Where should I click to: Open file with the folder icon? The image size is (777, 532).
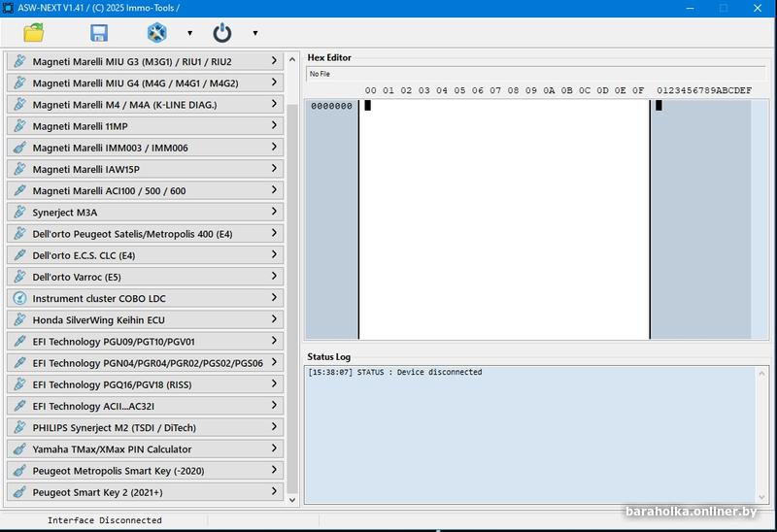tap(34, 33)
